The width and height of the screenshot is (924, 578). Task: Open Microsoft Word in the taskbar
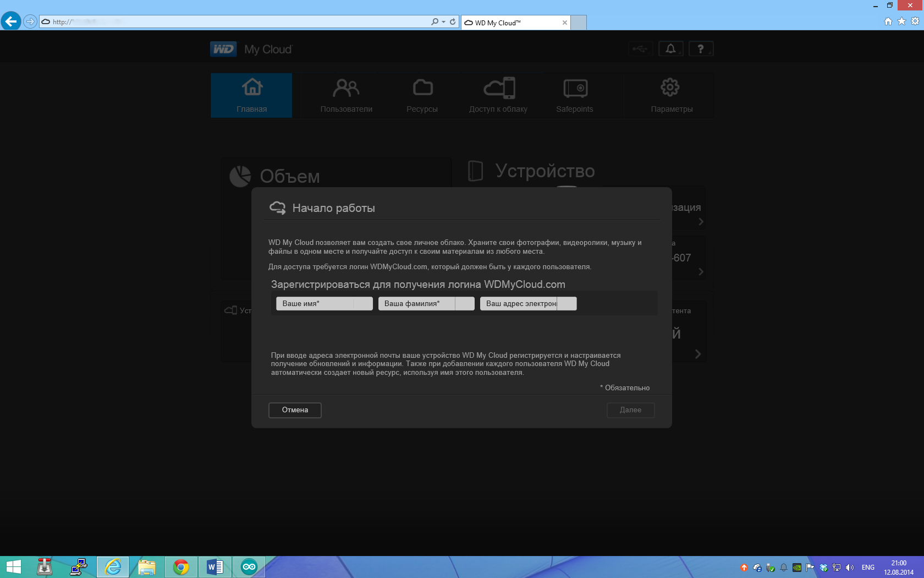coord(215,567)
